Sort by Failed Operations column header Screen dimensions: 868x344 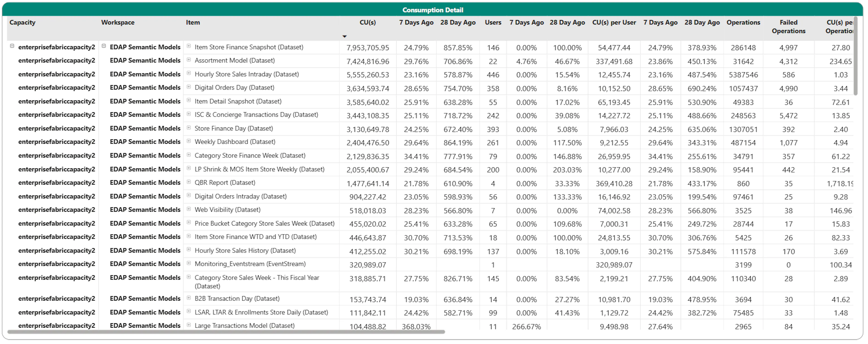(x=788, y=27)
